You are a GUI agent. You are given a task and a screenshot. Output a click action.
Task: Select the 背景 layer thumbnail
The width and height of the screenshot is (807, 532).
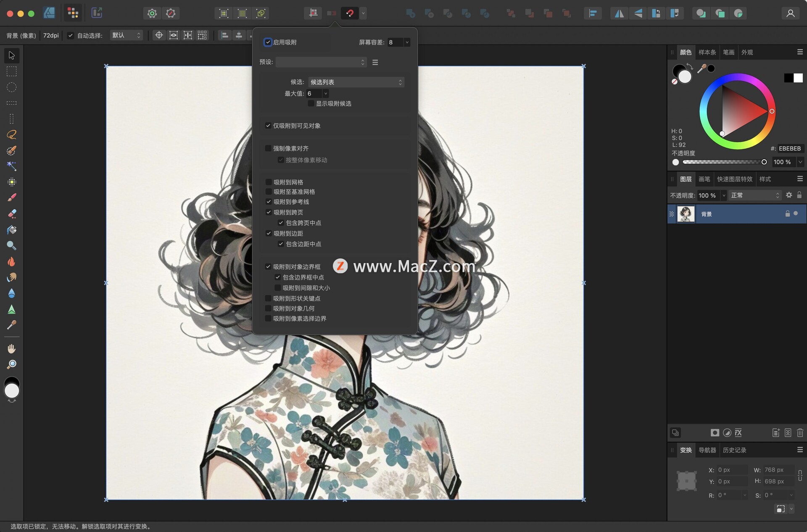pos(686,214)
